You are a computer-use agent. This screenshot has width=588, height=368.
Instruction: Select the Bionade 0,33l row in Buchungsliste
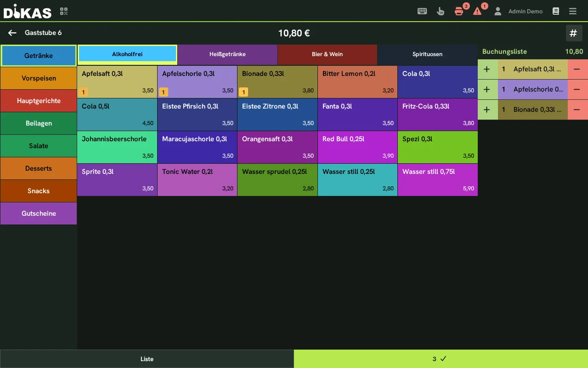pyautogui.click(x=533, y=109)
